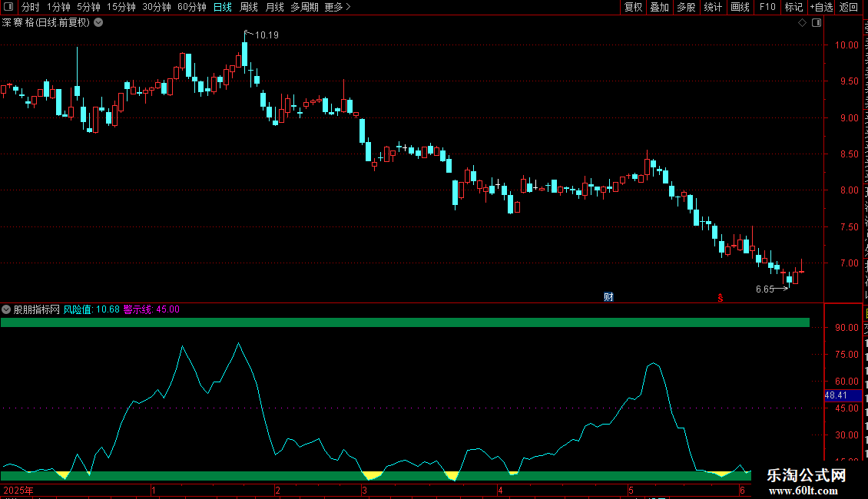Viewport: 868px width, 499px height.
Task: Switch to 分时 intraday view
Action: click(x=31, y=7)
